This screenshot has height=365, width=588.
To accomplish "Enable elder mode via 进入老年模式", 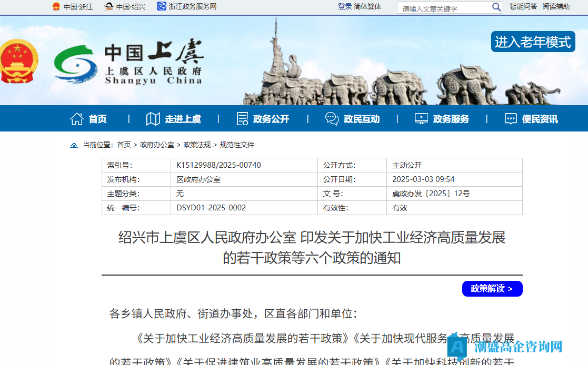I will click(533, 42).
